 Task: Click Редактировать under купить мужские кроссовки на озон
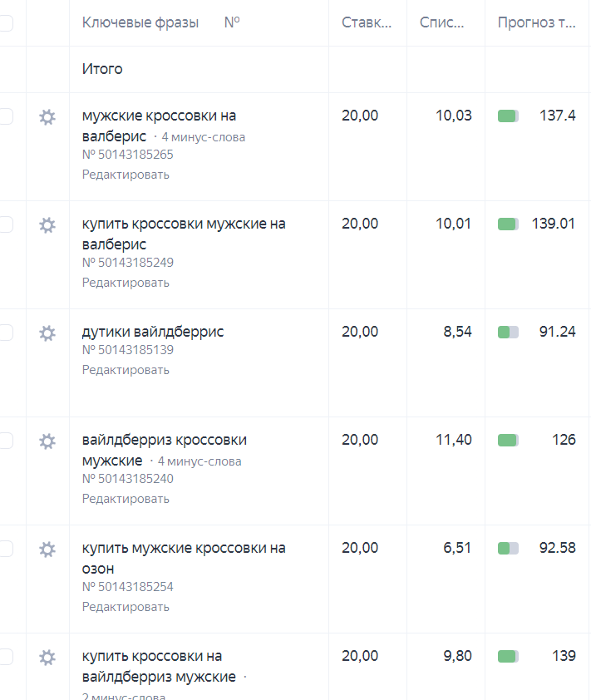[126, 607]
